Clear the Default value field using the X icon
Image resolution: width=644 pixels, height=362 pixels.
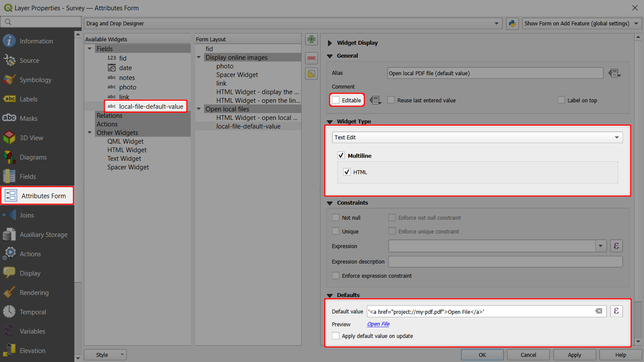(599, 311)
